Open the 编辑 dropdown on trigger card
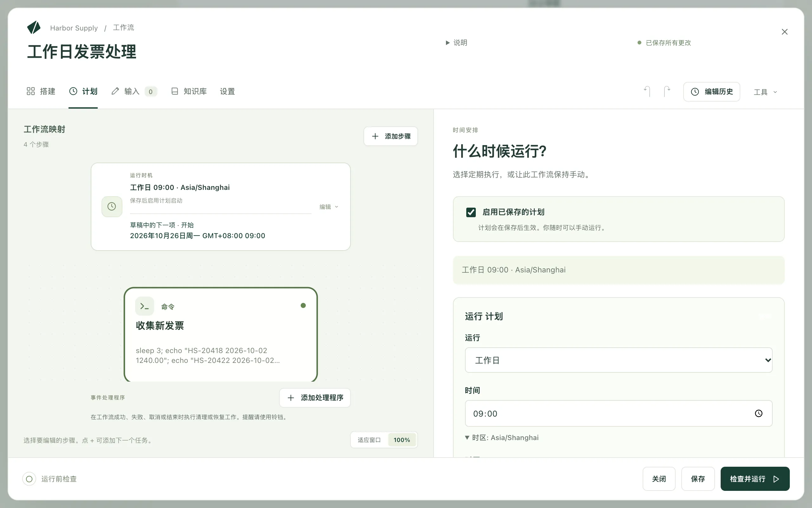812x508 pixels. pos(329,207)
